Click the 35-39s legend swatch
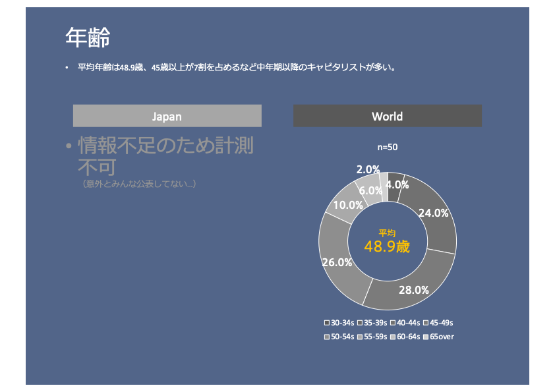 coord(360,323)
